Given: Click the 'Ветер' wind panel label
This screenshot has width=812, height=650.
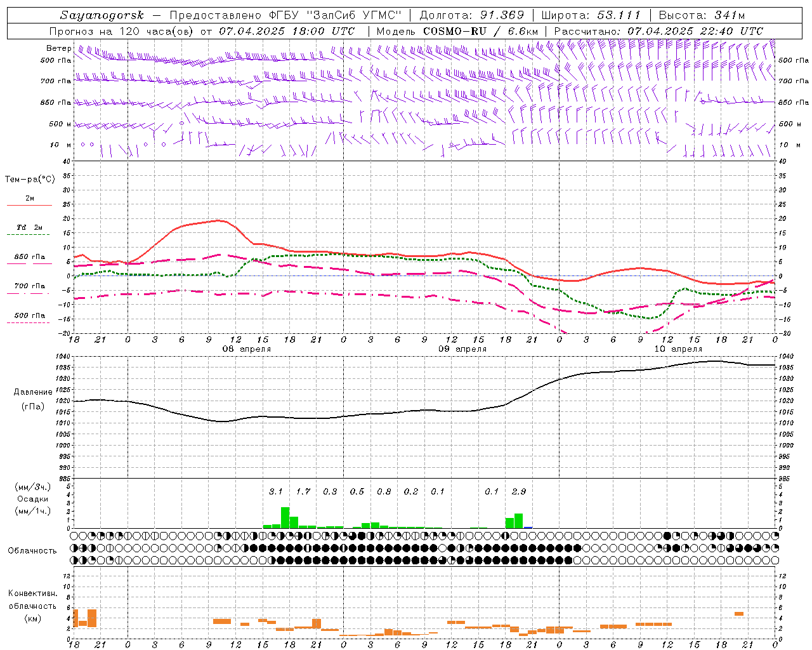Looking at the screenshot, I should (59, 48).
